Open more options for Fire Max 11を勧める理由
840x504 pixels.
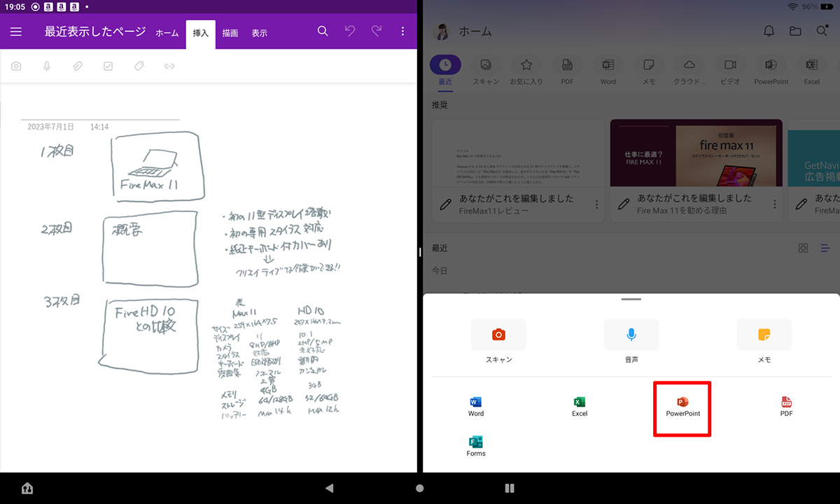coord(774,204)
